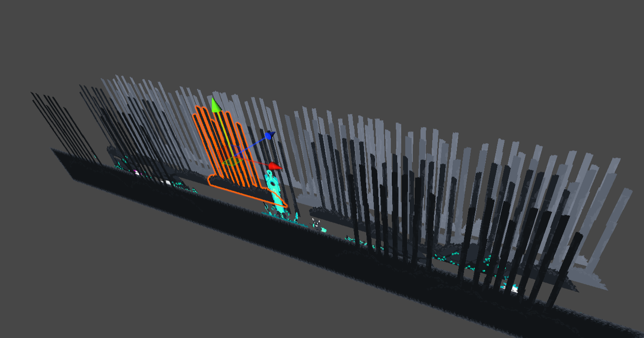Click the green Y-axis arrow of the move gizmo

(x=215, y=105)
